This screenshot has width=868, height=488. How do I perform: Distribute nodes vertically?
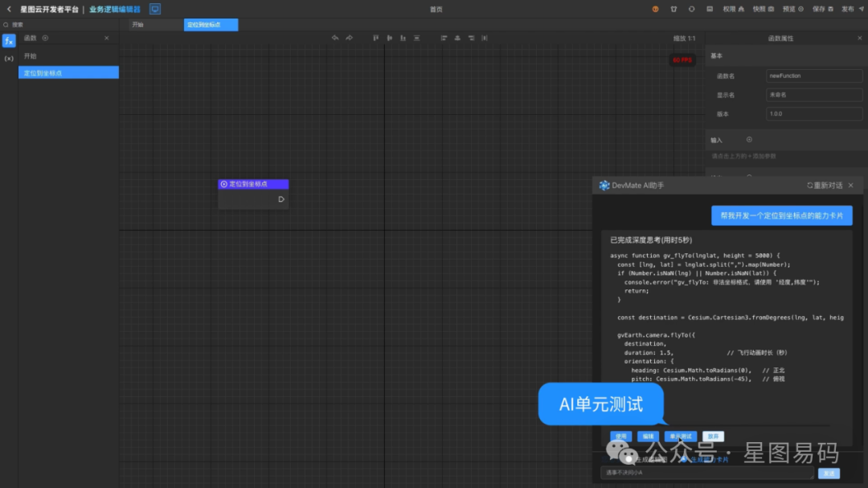point(417,38)
